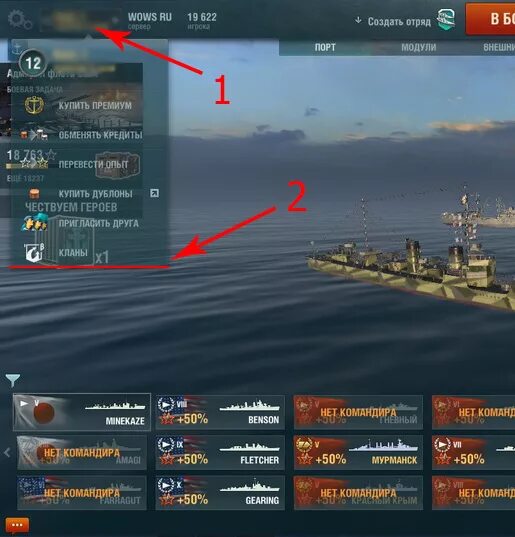Switch to the Модули tab
The image size is (515, 537).
pyautogui.click(x=418, y=47)
